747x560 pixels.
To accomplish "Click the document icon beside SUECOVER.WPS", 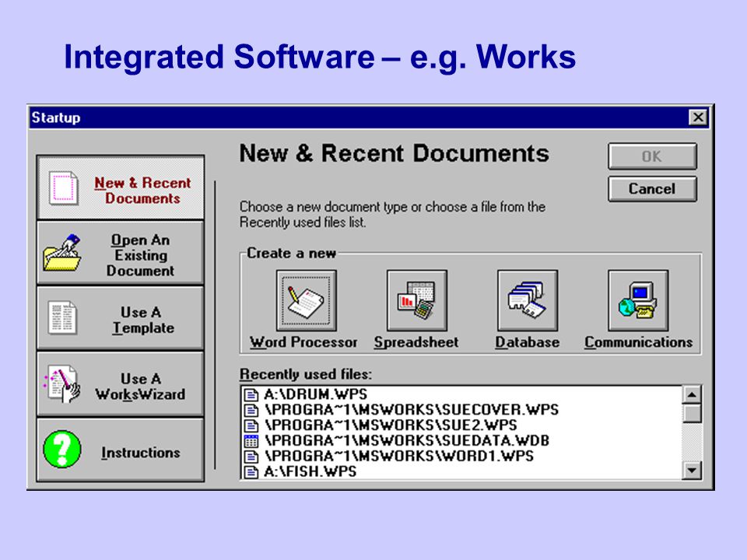I will click(x=251, y=410).
